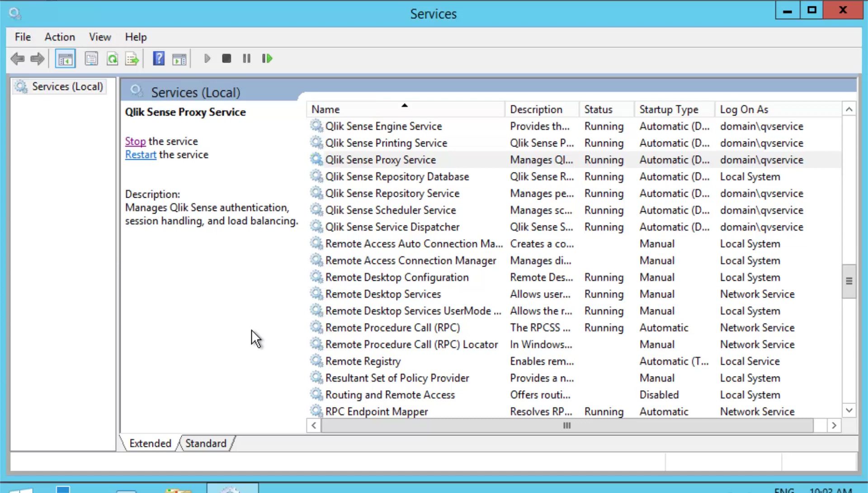The width and height of the screenshot is (868, 493).
Task: Click gear icon of RPC Endpoint Mapper
Action: pyautogui.click(x=316, y=411)
